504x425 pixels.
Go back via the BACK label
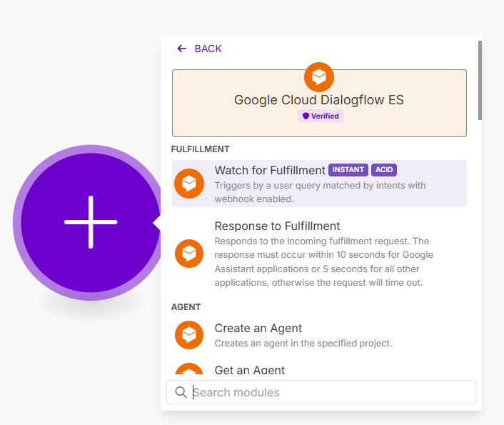click(208, 49)
